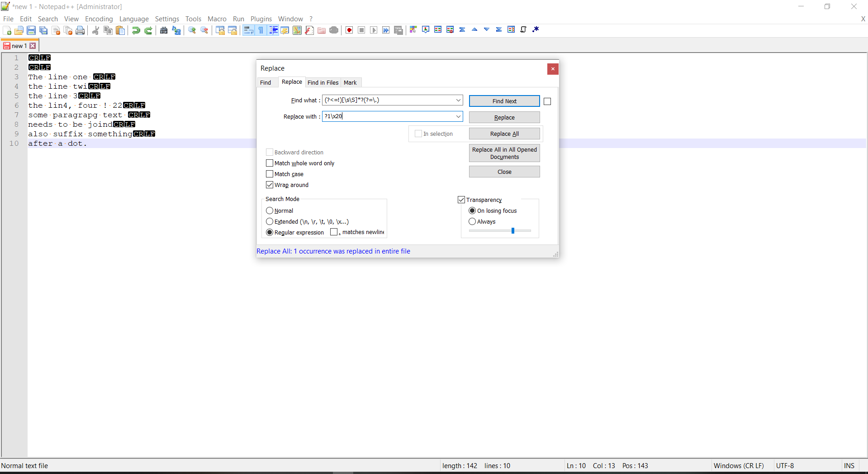Redo the action using the toolbar icon
868x474 pixels.
[x=148, y=30]
